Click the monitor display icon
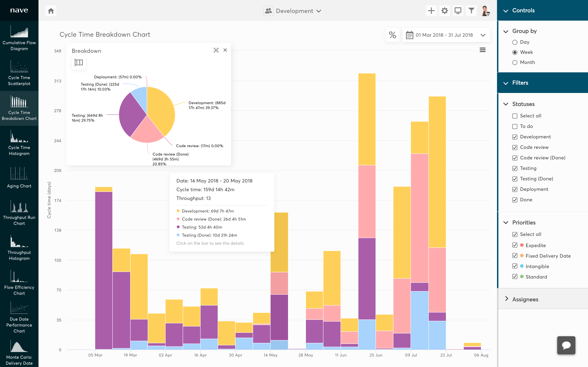 click(458, 11)
